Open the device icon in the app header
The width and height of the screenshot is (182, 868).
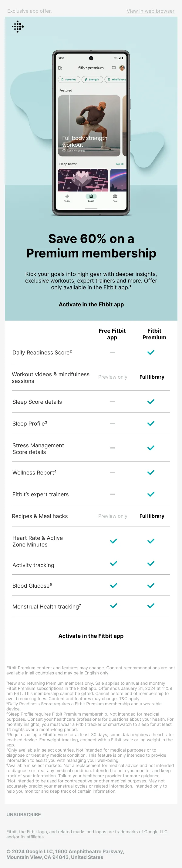coord(61,68)
